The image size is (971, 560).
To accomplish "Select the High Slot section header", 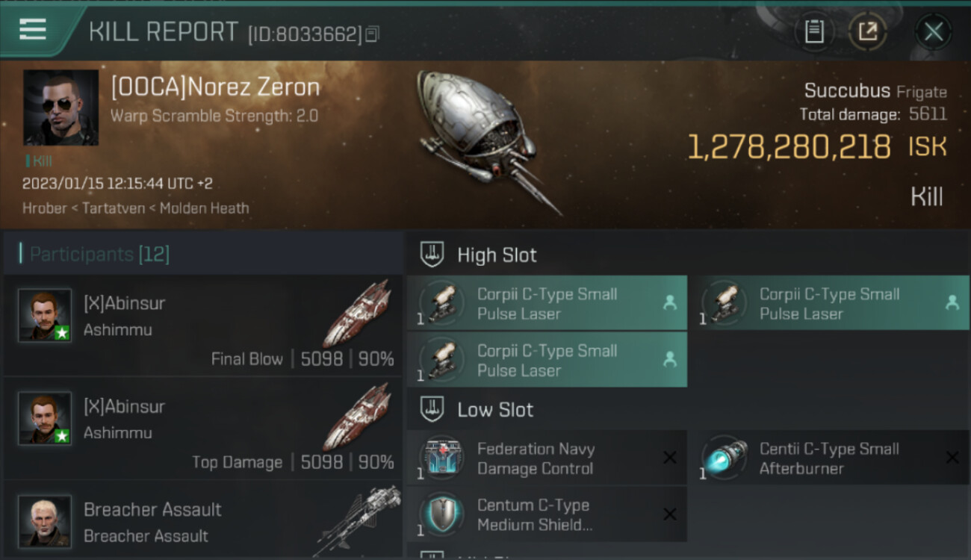I will (x=497, y=255).
